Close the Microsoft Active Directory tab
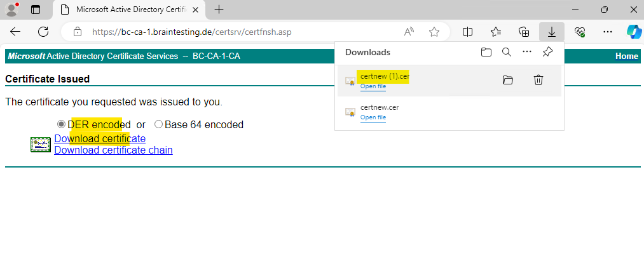Screen dimensions: 644x264 pyautogui.click(x=196, y=10)
